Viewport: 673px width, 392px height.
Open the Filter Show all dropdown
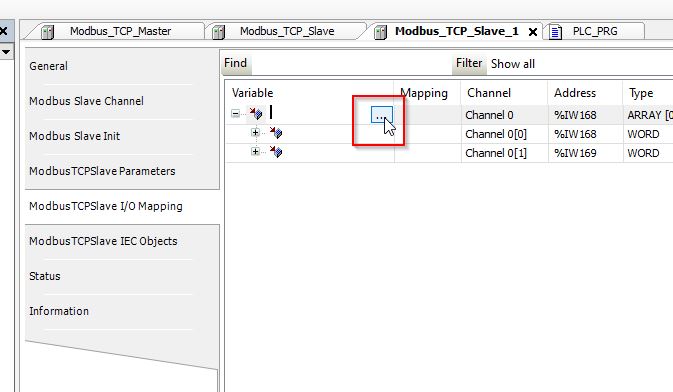[513, 64]
